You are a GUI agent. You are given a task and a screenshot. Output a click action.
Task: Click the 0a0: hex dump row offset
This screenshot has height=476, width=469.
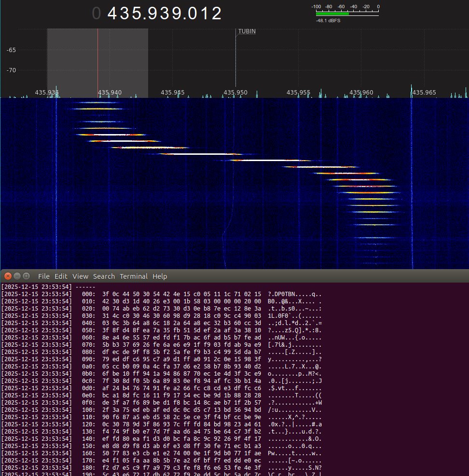pyautogui.click(x=88, y=367)
